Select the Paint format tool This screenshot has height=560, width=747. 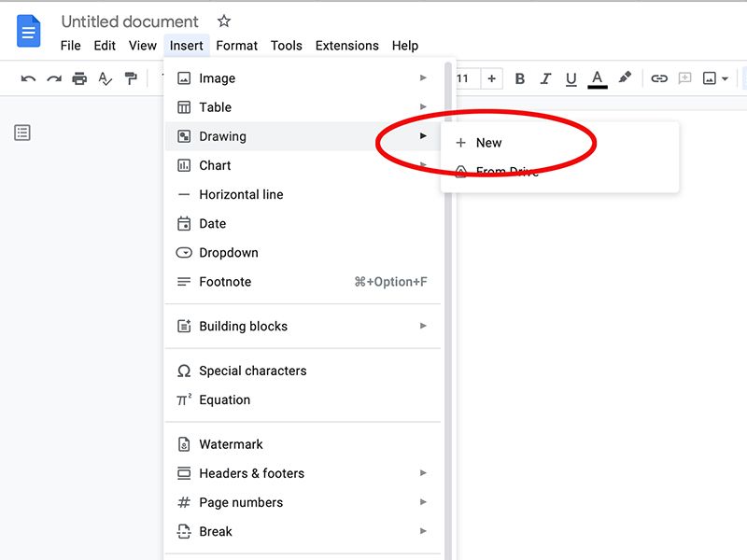(132, 78)
